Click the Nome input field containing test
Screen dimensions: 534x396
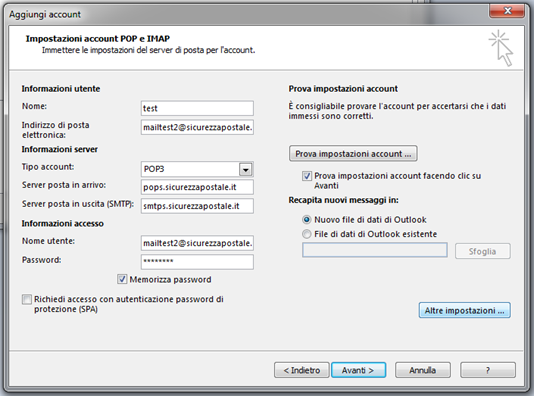(197, 108)
